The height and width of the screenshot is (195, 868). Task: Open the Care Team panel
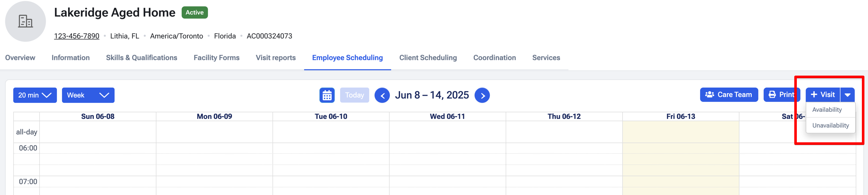[x=729, y=95]
